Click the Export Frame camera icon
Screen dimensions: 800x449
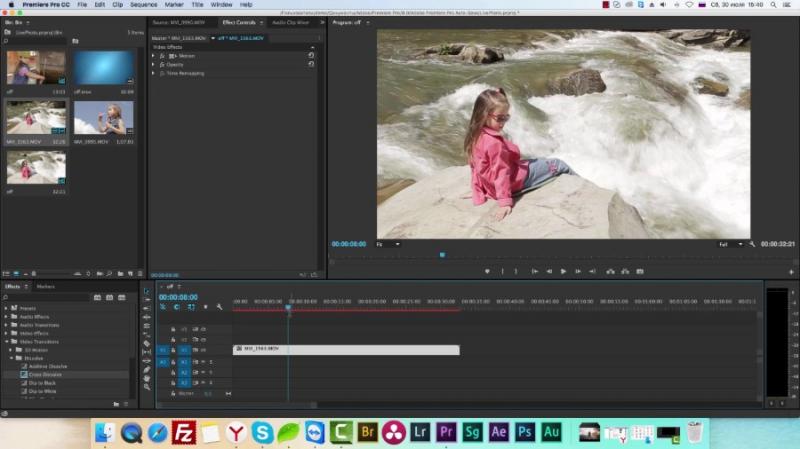click(640, 271)
